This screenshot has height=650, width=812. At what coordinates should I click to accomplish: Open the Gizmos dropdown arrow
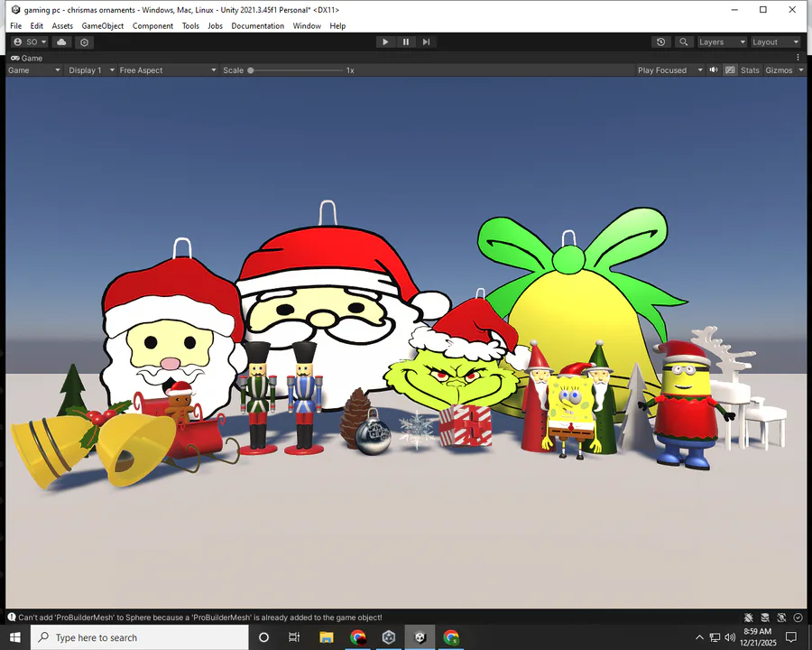pos(801,70)
